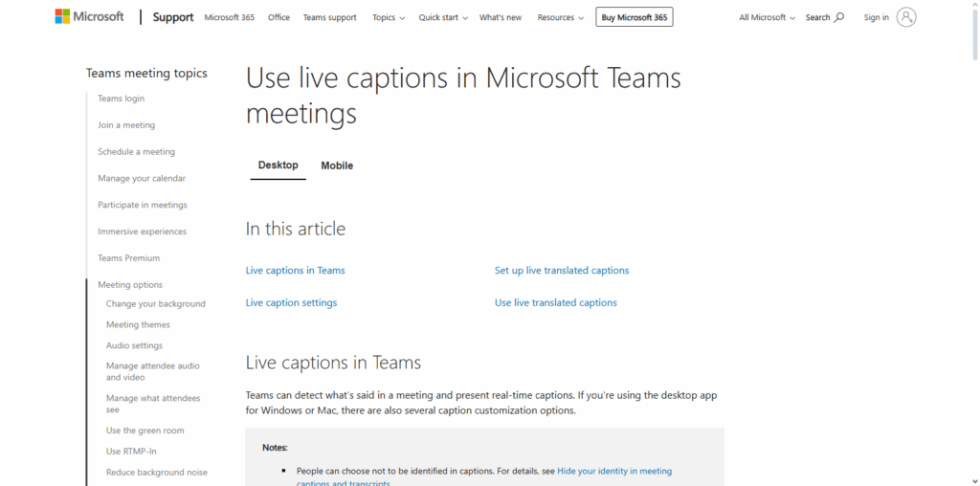Open Reduce background noise sidebar item
This screenshot has height=486, width=980.
[x=157, y=473]
